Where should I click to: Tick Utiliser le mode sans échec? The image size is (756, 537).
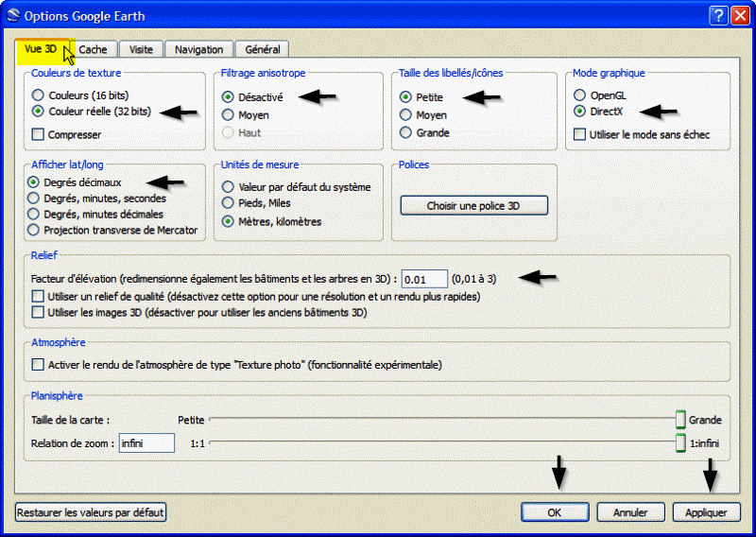click(579, 134)
